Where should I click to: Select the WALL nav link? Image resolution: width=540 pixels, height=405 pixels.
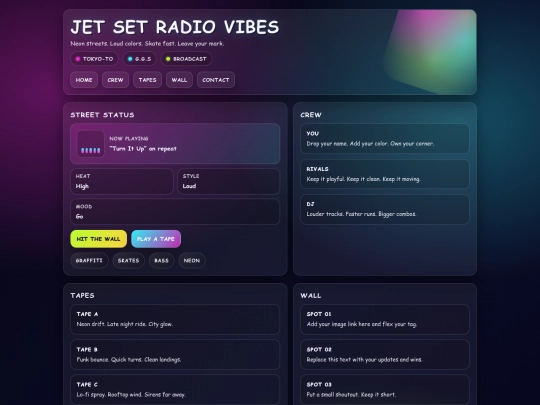[x=179, y=80]
